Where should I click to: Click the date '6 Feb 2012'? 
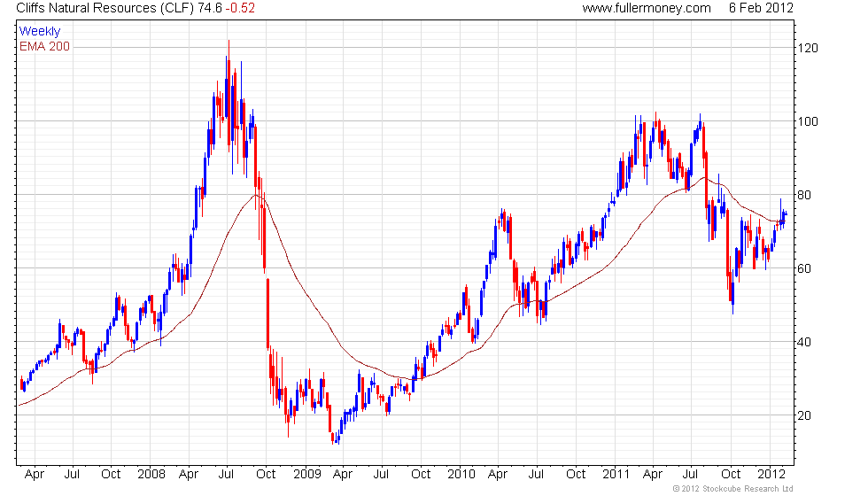761,8
